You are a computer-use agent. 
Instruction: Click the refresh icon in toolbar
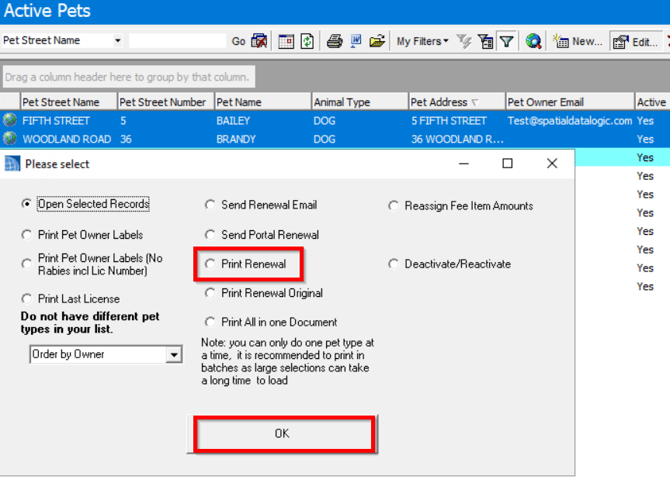[x=307, y=41]
